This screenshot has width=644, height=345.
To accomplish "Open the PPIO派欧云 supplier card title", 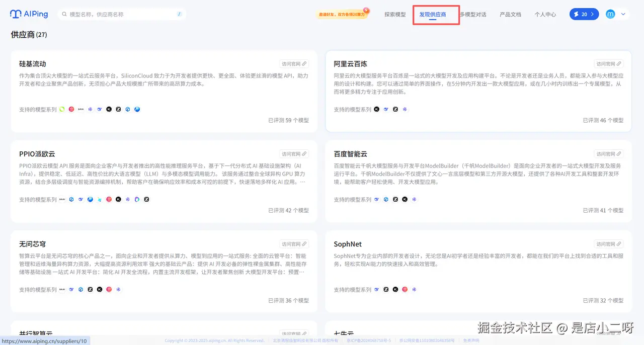I will pos(37,154).
